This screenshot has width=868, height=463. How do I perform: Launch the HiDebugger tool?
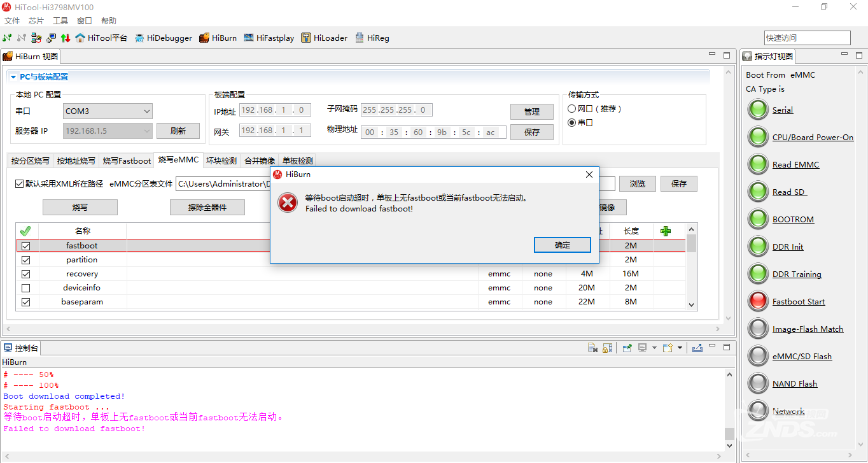coord(163,38)
